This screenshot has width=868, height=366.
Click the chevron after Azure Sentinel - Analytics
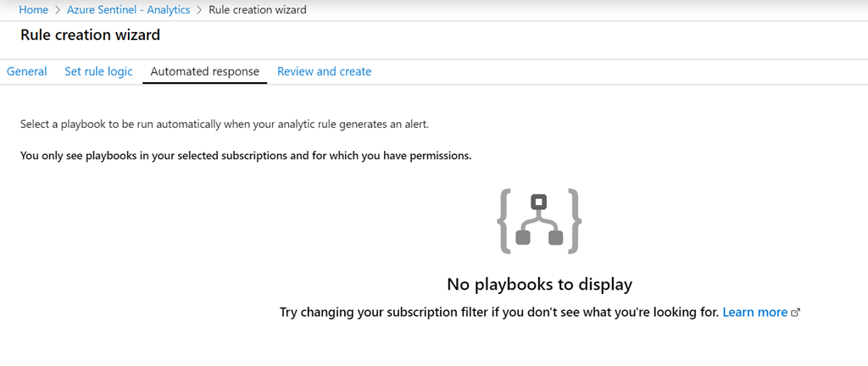click(199, 10)
